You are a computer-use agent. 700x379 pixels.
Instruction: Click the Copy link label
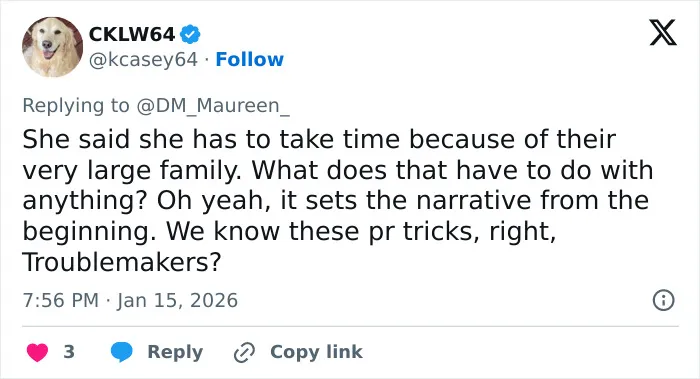[316, 352]
